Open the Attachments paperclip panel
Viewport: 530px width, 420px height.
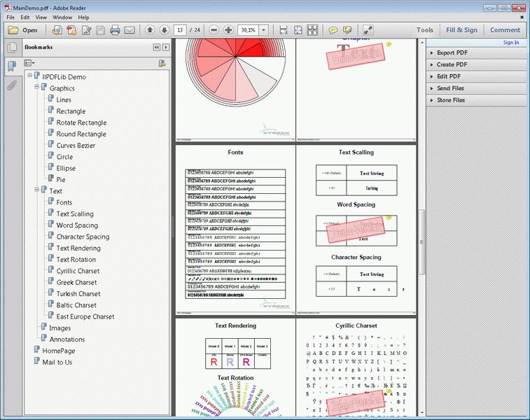[12, 85]
